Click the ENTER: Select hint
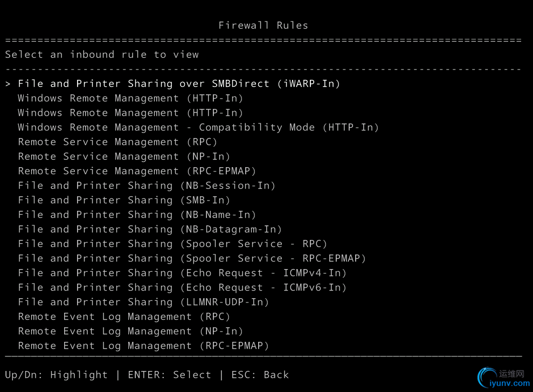Viewport: 533px width, 392px height. (169, 375)
